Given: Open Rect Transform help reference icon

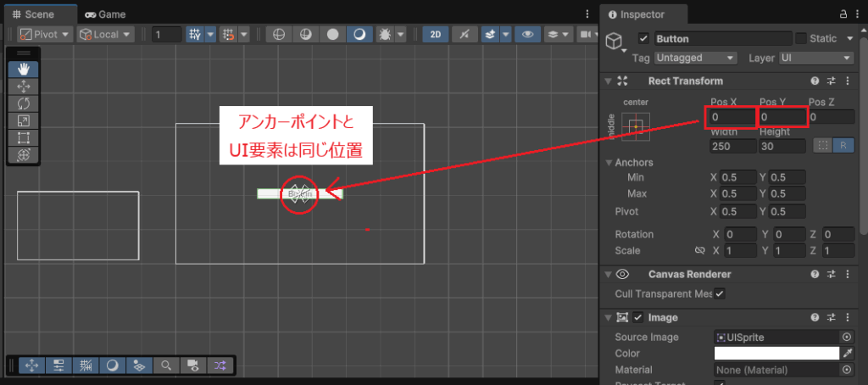Looking at the screenshot, I should click(x=815, y=81).
